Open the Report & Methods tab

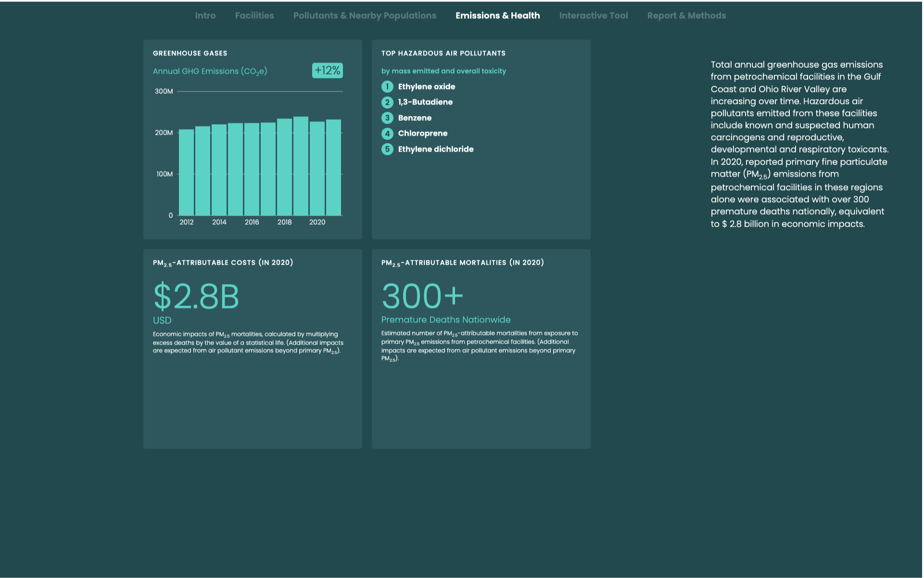(686, 15)
